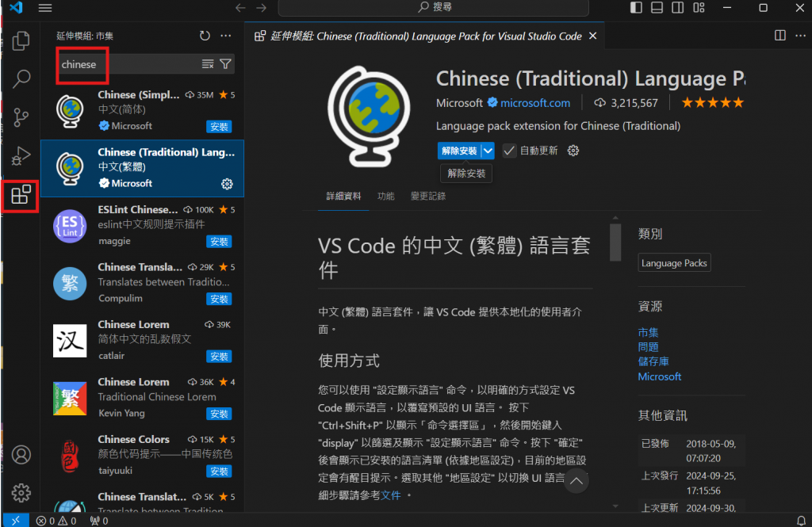The height and width of the screenshot is (527, 812).
Task: Toggle the bottom panel layout icon
Action: tap(657, 7)
